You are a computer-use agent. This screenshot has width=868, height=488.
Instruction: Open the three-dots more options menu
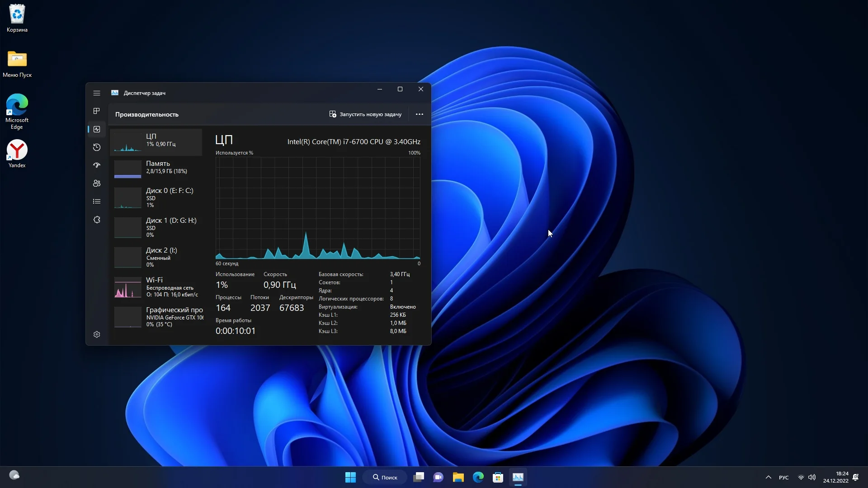(419, 114)
